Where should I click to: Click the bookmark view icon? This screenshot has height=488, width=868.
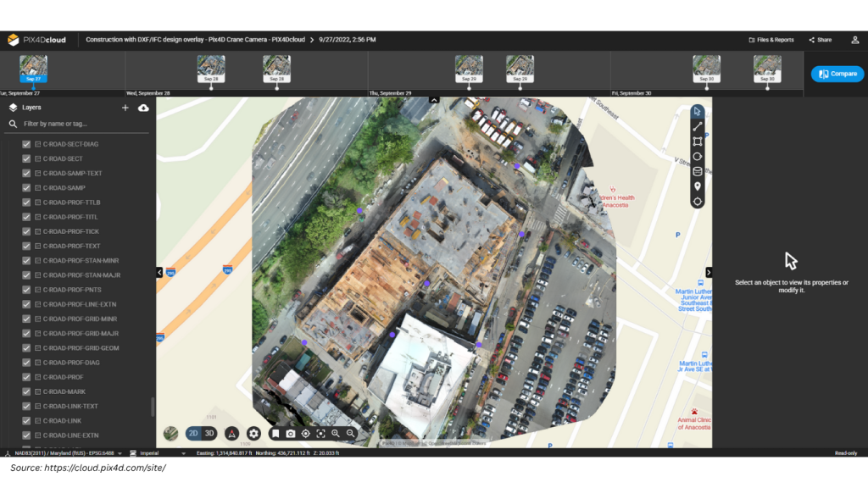pos(275,434)
